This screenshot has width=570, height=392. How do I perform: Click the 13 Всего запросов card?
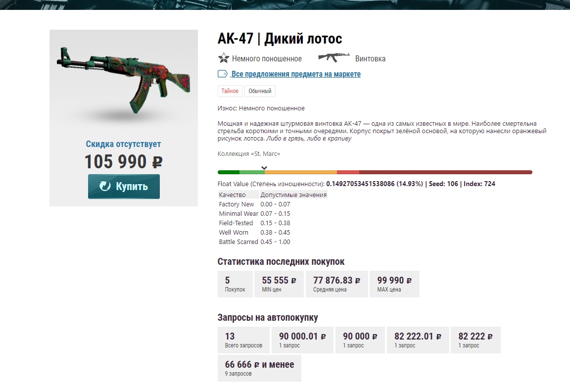(x=243, y=340)
